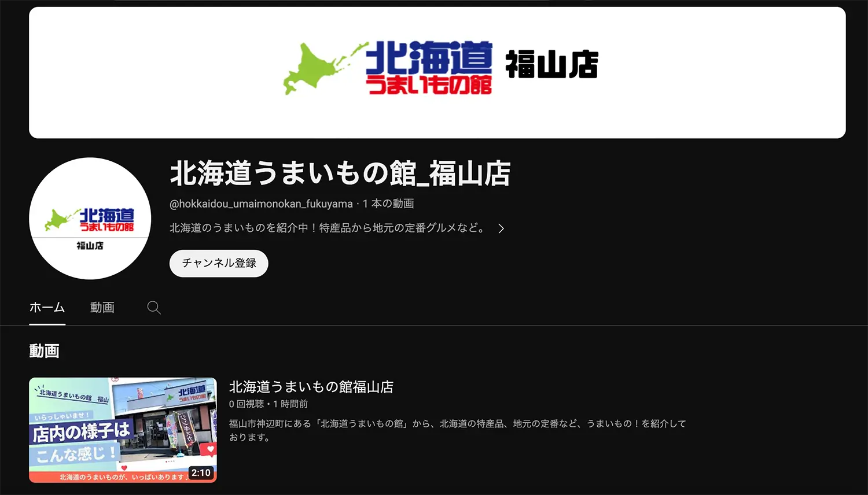
Task: Click the channel description text 北海道のうまいものを紹介中
Action: 328,228
